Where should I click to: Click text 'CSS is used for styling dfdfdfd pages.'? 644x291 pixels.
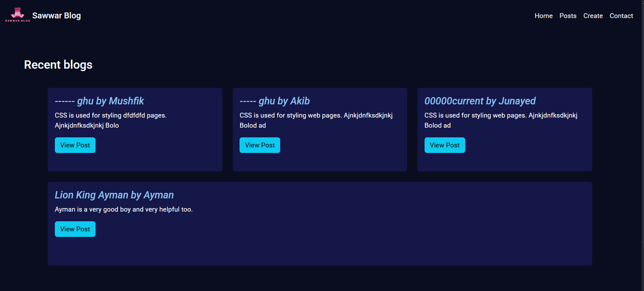tap(111, 115)
